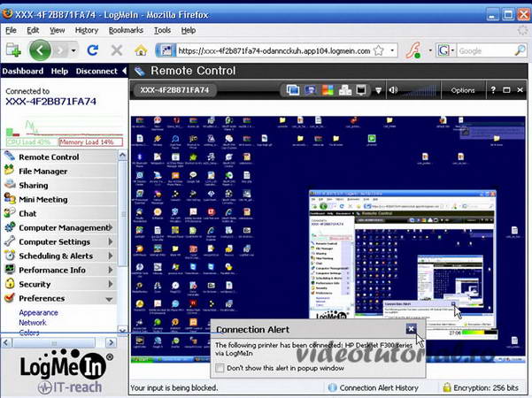Screen dimensions: 532x398
Task: Open the Firefox Help menu
Action: point(189,30)
